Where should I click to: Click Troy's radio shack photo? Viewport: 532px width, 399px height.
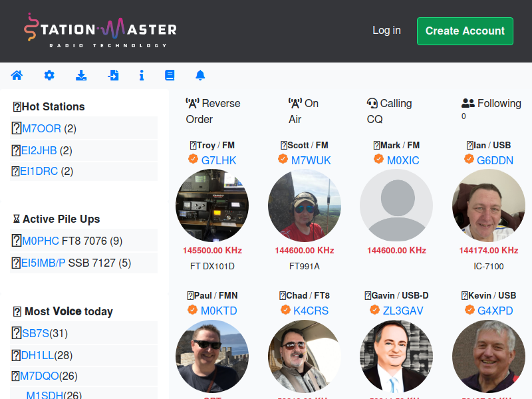pos(212,205)
